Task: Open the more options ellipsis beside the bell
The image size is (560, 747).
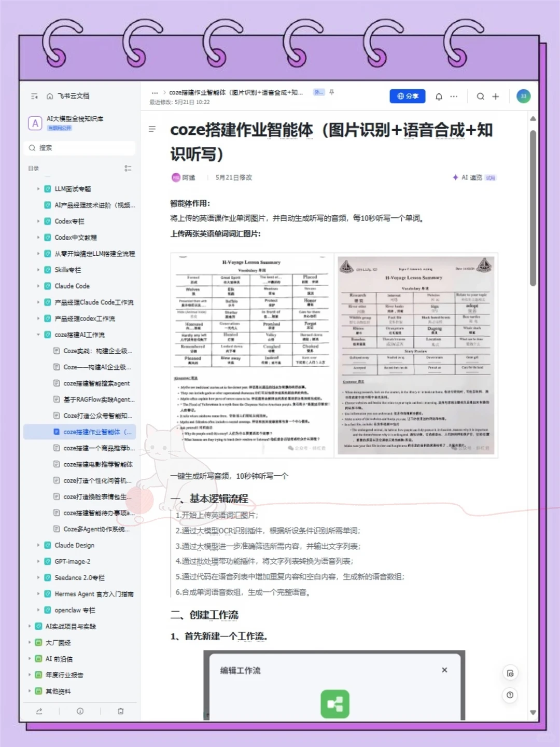Action: 454,96
